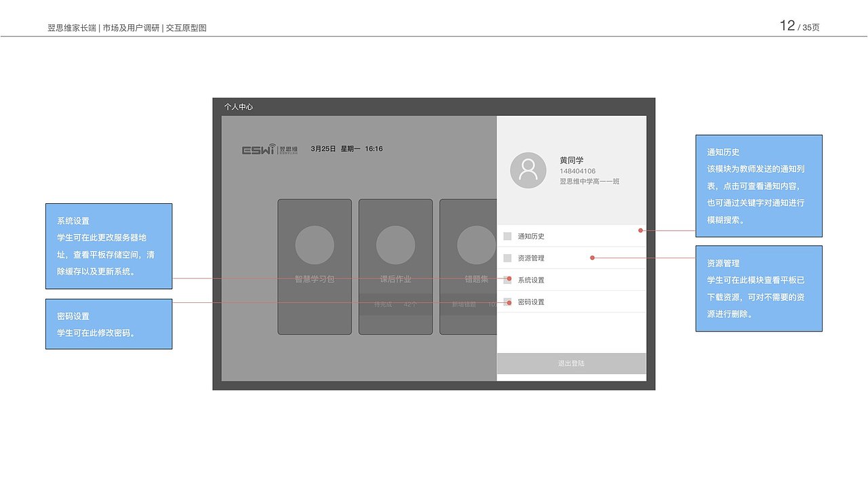Click the 通知历史 annotation box
This screenshot has width=868, height=488.
[x=759, y=186]
